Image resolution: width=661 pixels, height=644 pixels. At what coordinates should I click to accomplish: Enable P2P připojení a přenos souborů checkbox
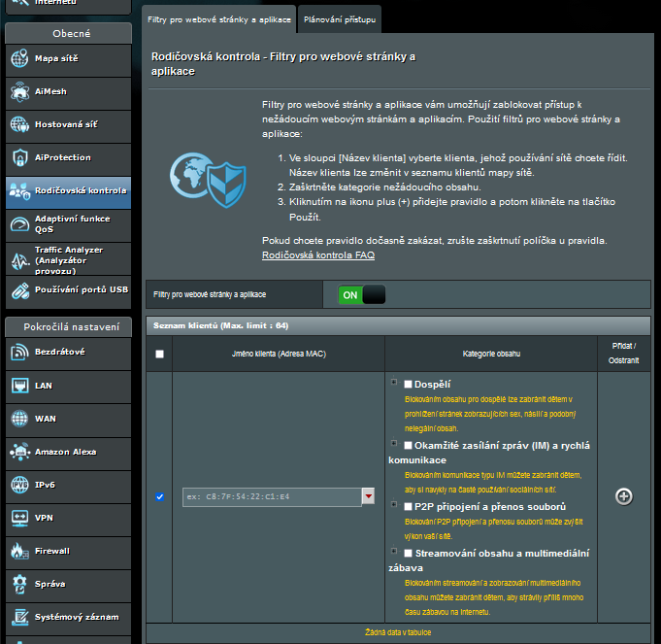pyautogui.click(x=409, y=506)
